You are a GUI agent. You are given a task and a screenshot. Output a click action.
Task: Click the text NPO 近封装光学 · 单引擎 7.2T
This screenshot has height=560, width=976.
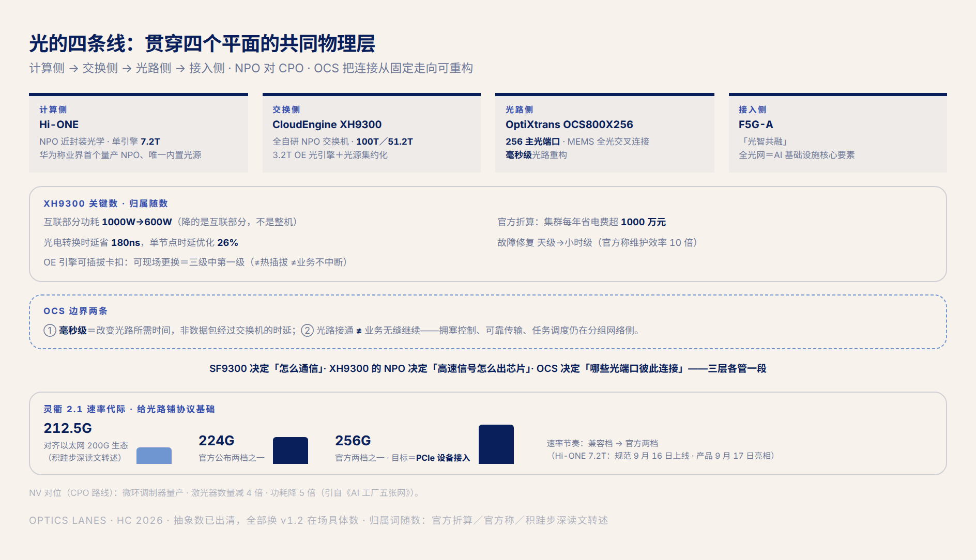click(x=100, y=142)
